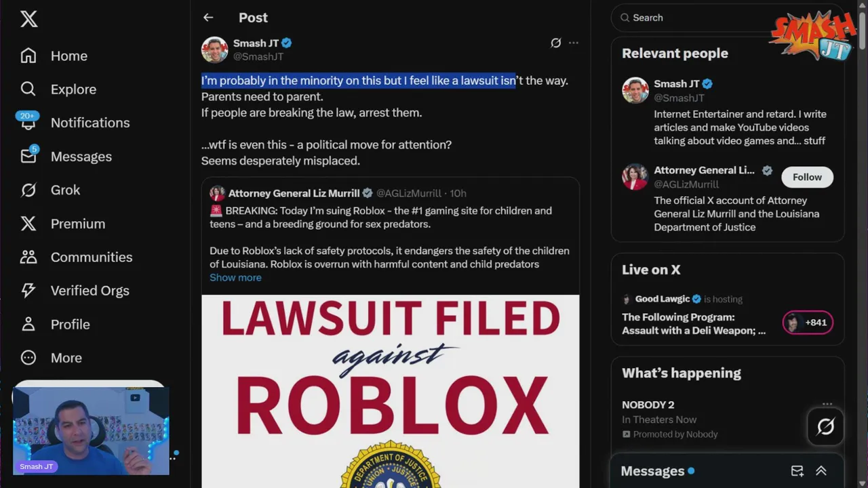This screenshot has height=488, width=868.
Task: Click floating Grok button at lower right
Action: [825, 426]
